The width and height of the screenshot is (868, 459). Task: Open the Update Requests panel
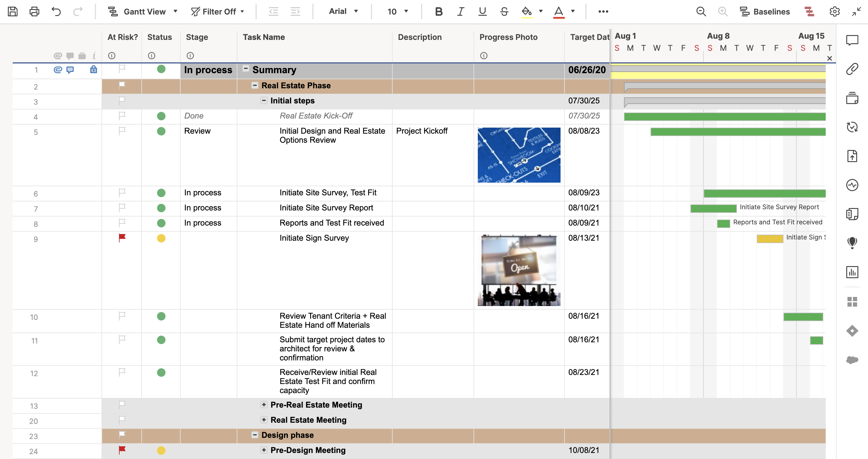click(x=853, y=127)
